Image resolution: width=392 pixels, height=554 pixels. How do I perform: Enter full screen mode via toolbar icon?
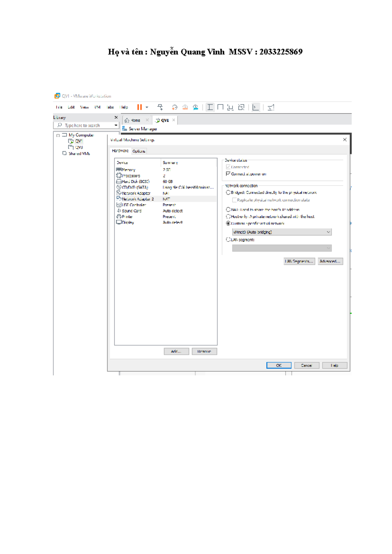pos(231,107)
